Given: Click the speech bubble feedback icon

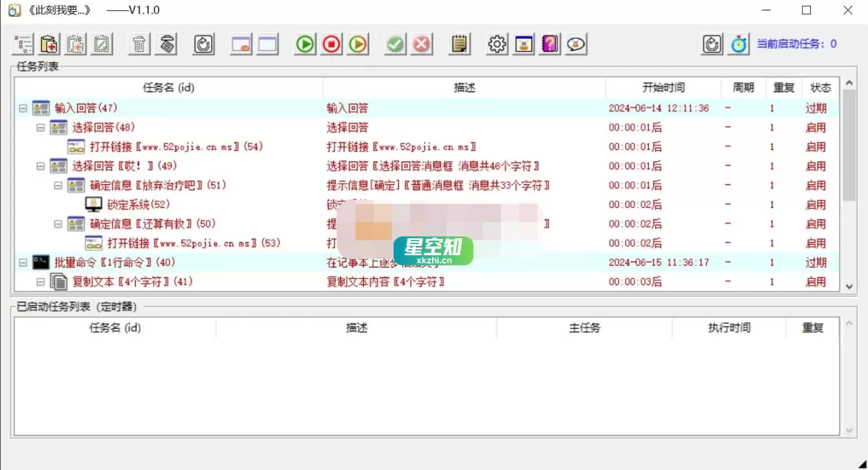Looking at the screenshot, I should click(x=575, y=43).
